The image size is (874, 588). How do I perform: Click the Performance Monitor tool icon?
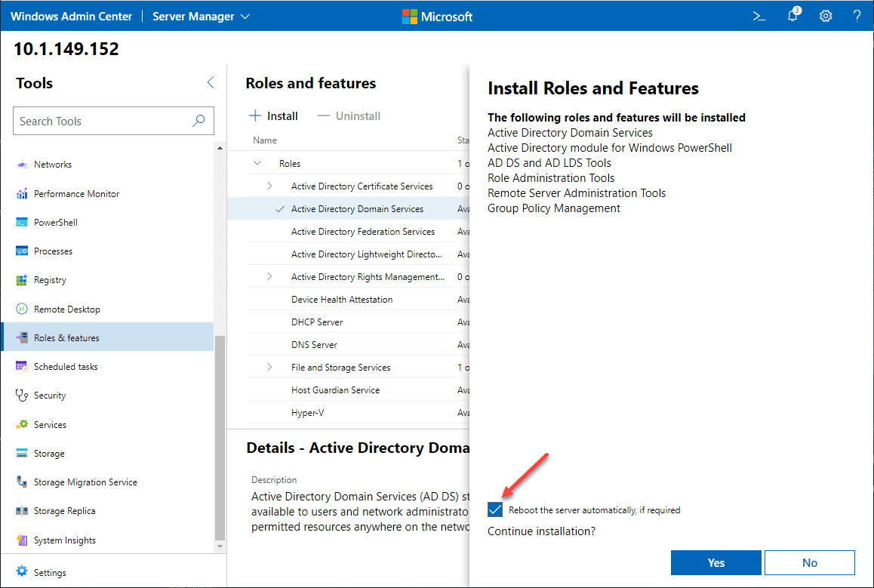22,194
